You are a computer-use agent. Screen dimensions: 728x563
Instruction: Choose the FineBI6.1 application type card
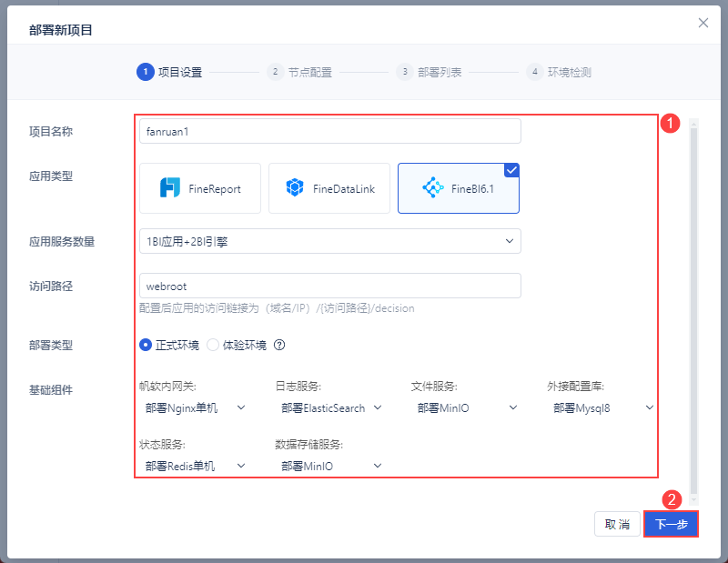click(x=459, y=188)
